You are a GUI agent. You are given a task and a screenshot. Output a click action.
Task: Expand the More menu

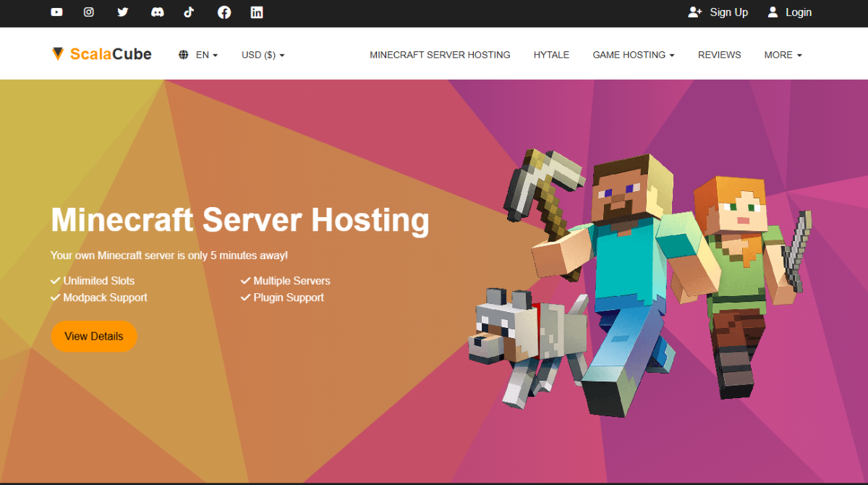[x=783, y=55]
